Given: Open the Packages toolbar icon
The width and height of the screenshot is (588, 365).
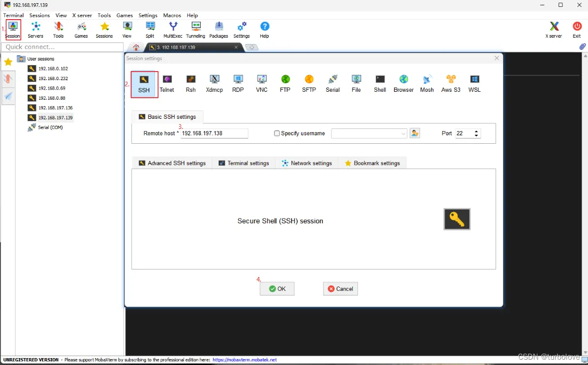Looking at the screenshot, I should [219, 30].
